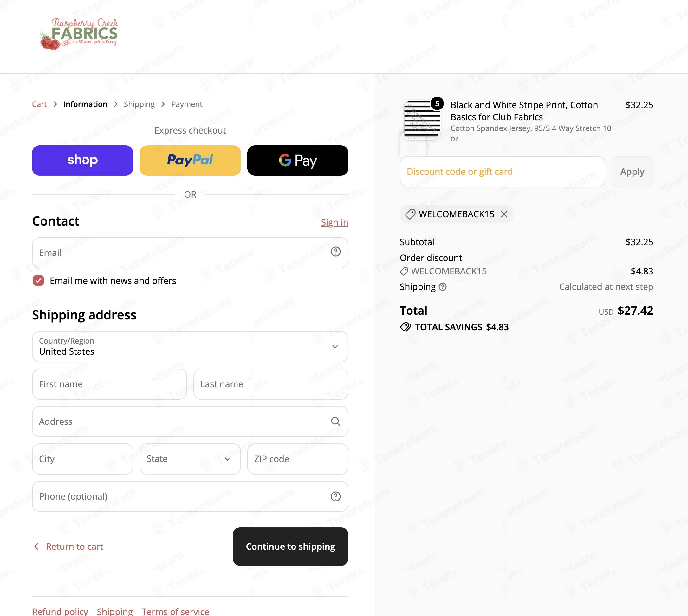Click the $27.42 total amount
The width and height of the screenshot is (688, 616).
635,311
